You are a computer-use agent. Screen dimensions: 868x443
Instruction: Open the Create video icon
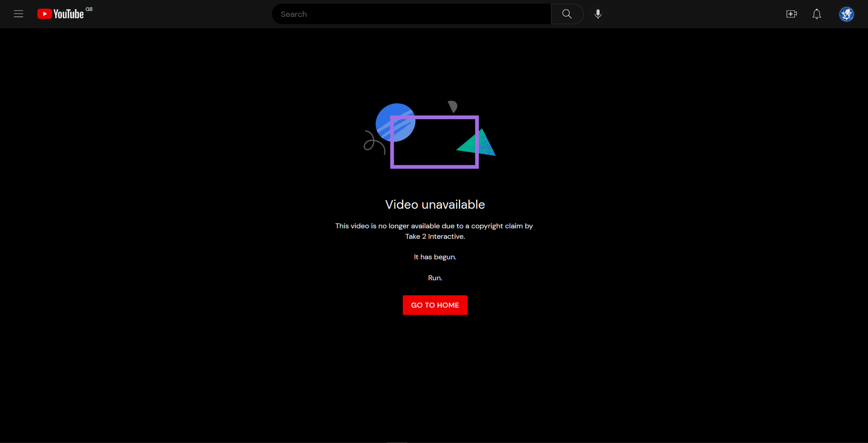coord(791,14)
